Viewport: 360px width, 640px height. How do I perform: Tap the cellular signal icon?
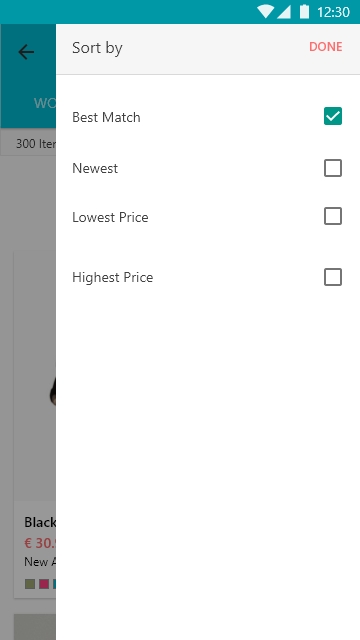point(284,12)
